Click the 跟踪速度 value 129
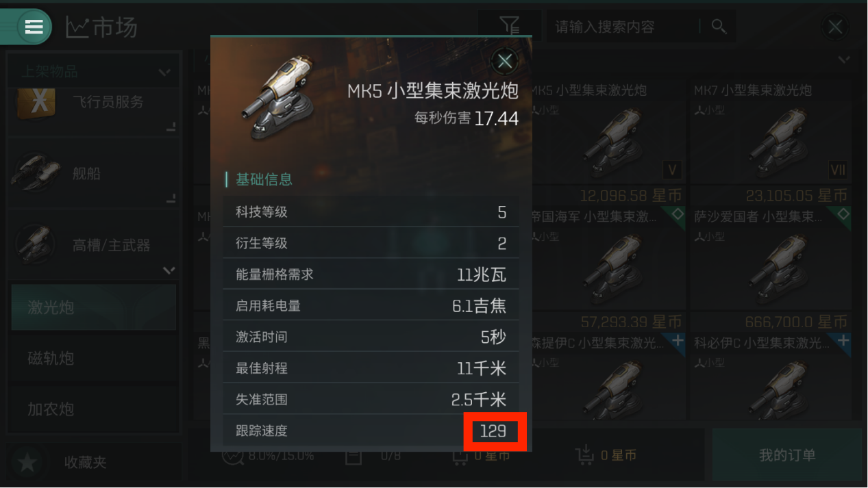The width and height of the screenshot is (868, 488). tap(493, 431)
